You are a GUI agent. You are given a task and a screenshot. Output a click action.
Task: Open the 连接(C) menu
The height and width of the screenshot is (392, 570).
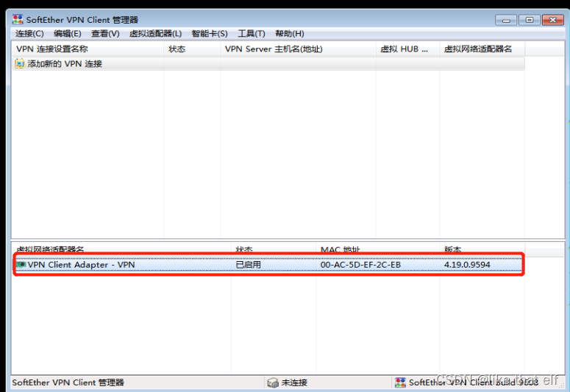tap(29, 33)
